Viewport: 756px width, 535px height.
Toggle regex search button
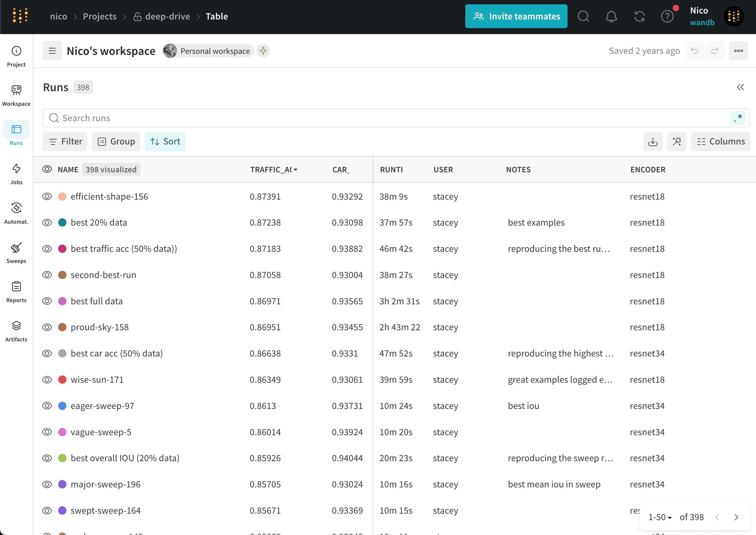738,118
